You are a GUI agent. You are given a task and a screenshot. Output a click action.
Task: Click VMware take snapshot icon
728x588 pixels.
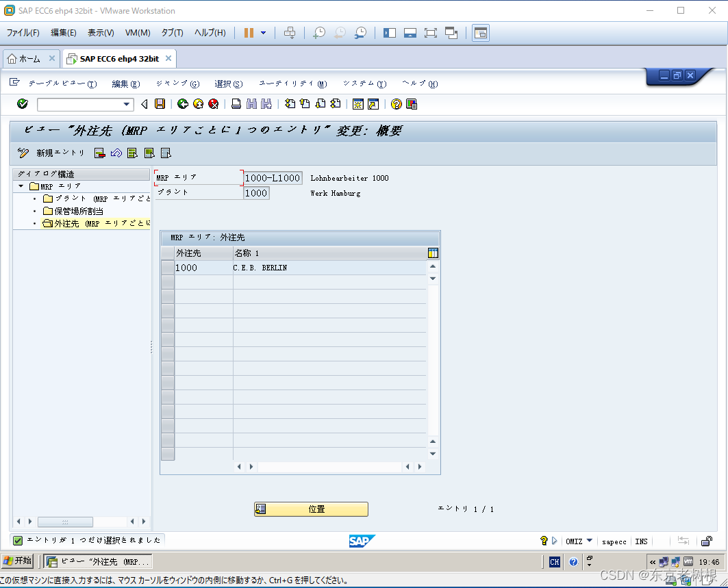[x=319, y=32]
